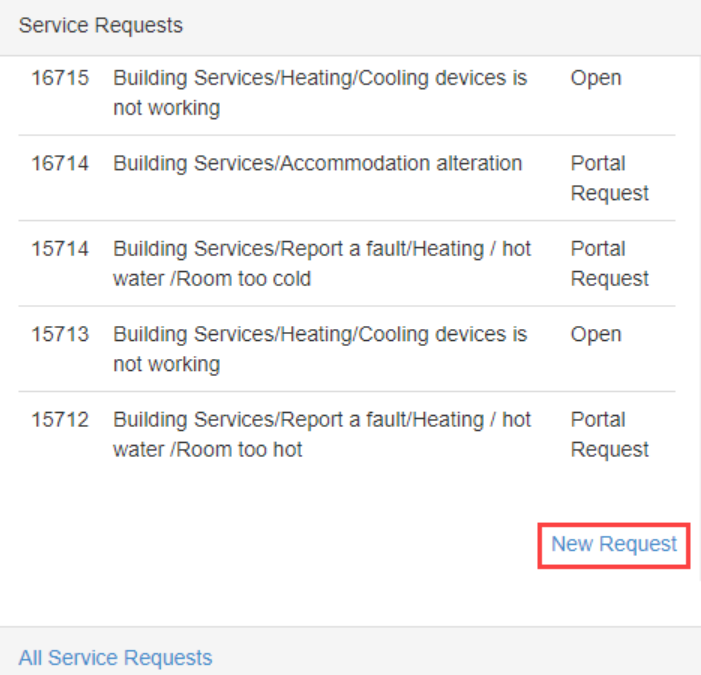The height and width of the screenshot is (675, 701).
Task: Open request 16715 Heating/Cooling devices description
Action: (x=320, y=78)
